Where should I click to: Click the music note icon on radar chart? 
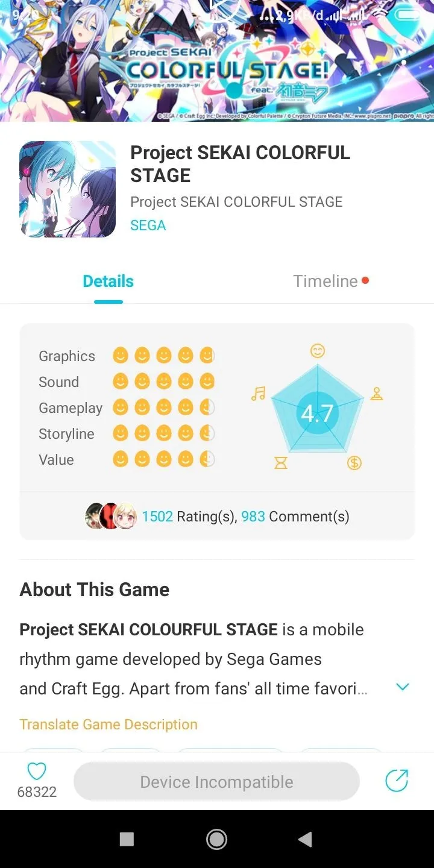pos(258,394)
